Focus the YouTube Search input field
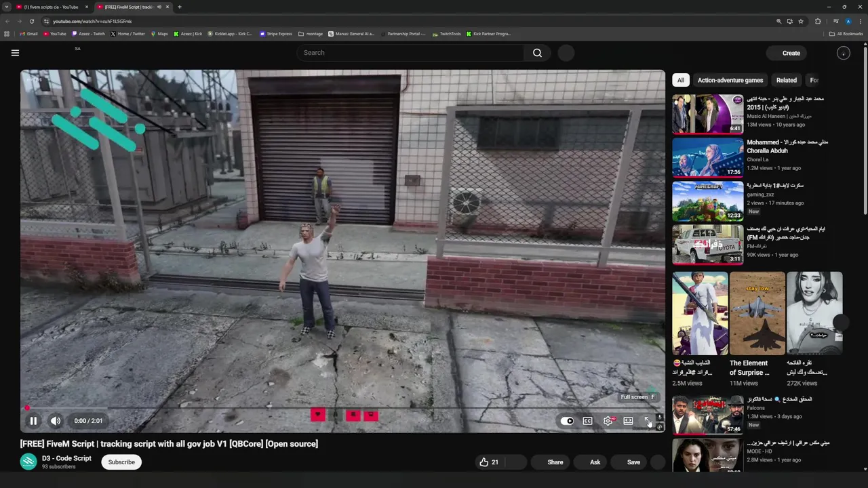The height and width of the screenshot is (488, 868). tap(410, 53)
